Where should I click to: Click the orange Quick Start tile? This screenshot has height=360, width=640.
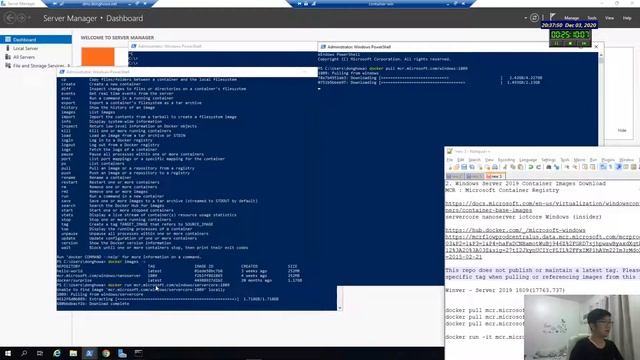click(98, 57)
